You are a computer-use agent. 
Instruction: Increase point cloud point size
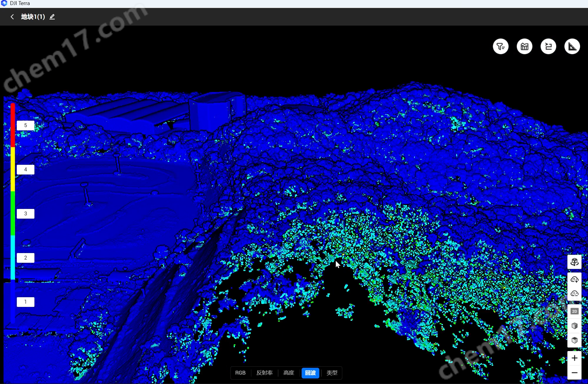tap(574, 280)
